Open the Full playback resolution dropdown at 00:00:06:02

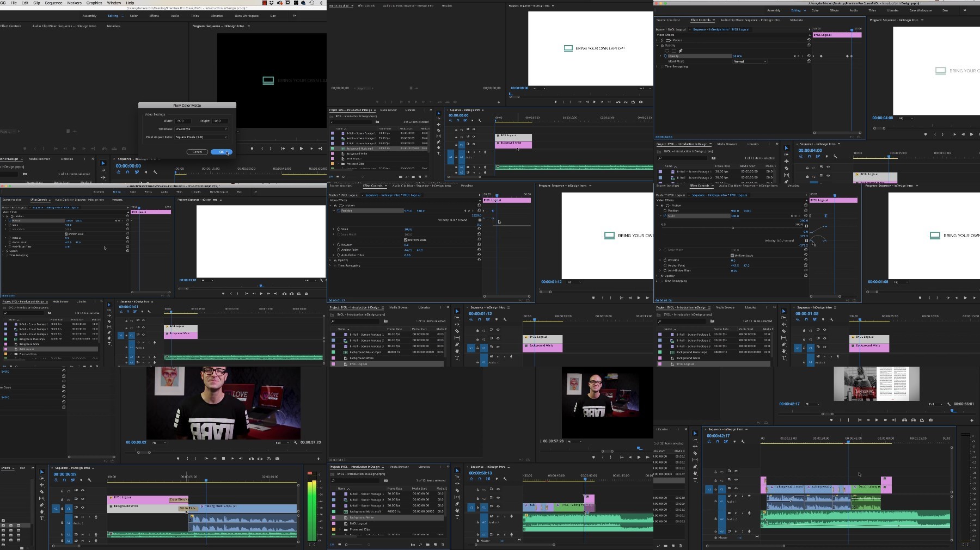(281, 443)
